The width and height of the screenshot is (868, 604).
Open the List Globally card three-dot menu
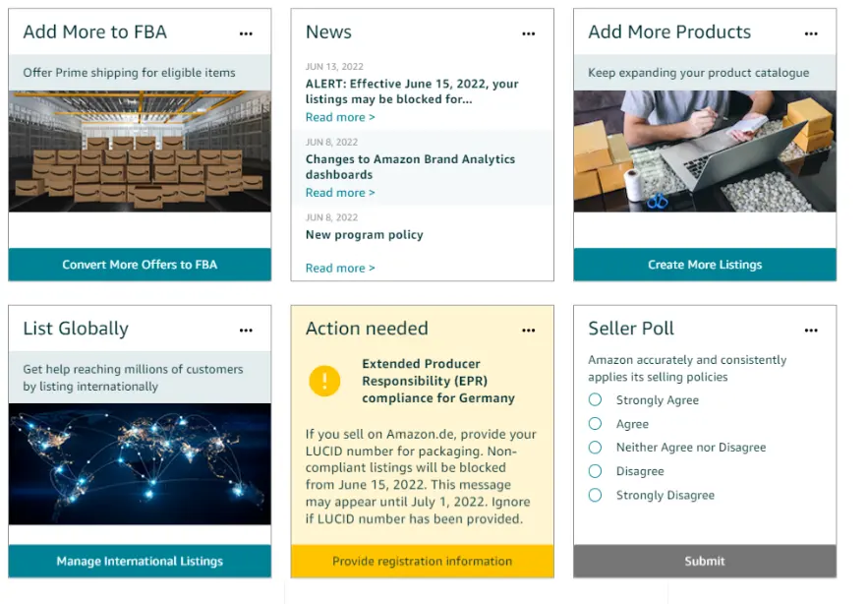click(x=246, y=331)
